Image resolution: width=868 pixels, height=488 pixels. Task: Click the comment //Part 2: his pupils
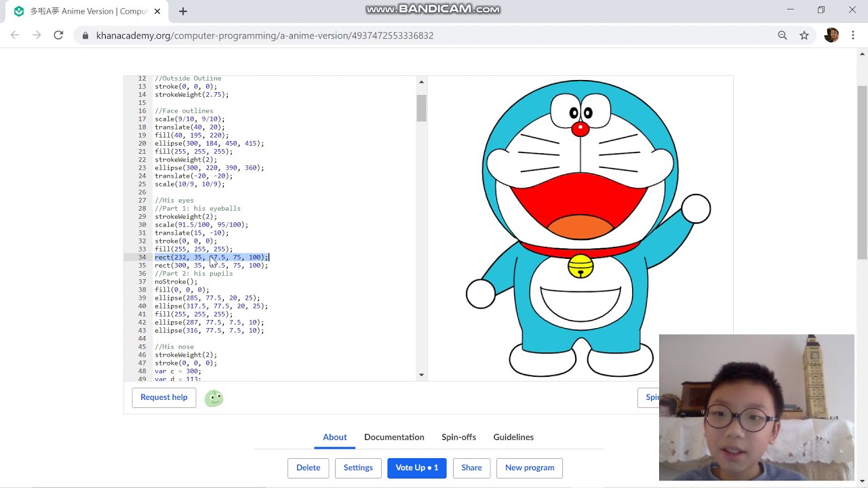coord(194,273)
